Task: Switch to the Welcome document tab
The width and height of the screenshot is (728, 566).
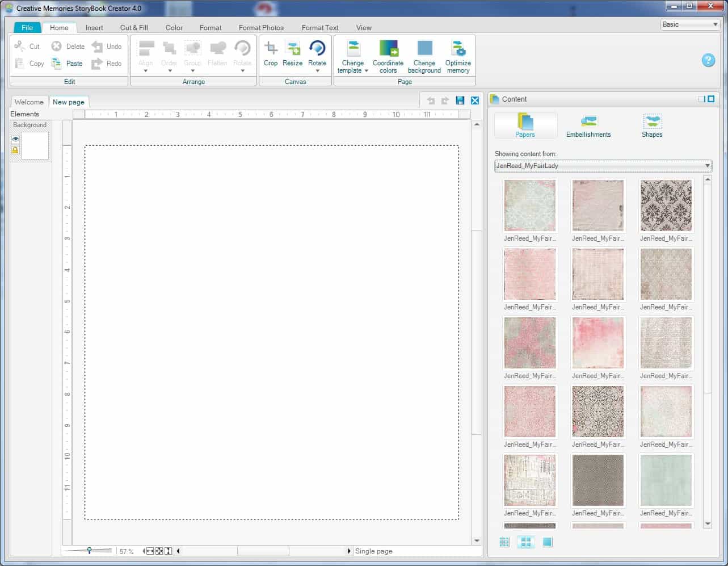Action: pyautogui.click(x=29, y=102)
